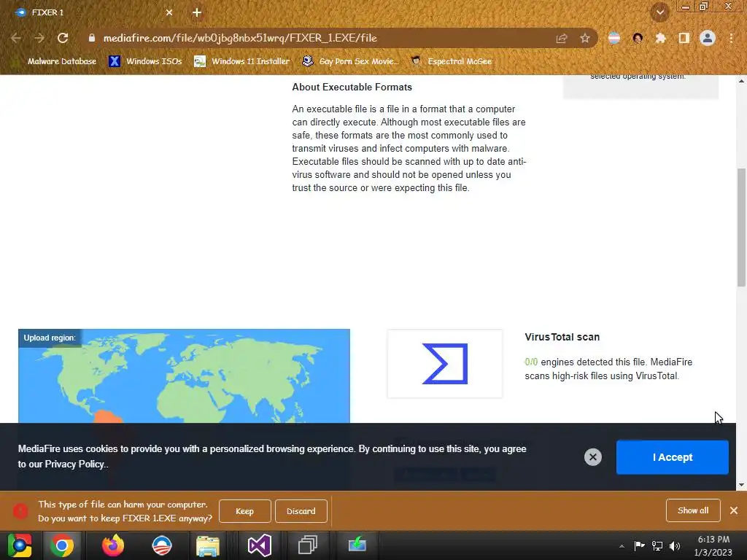Open the Chrome profile avatar
The image size is (747, 560).
708,38
